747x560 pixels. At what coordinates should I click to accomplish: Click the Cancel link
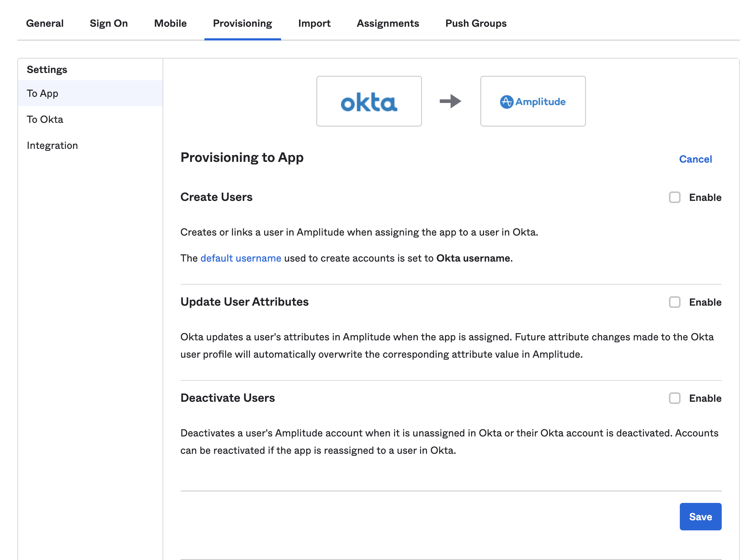pos(695,159)
